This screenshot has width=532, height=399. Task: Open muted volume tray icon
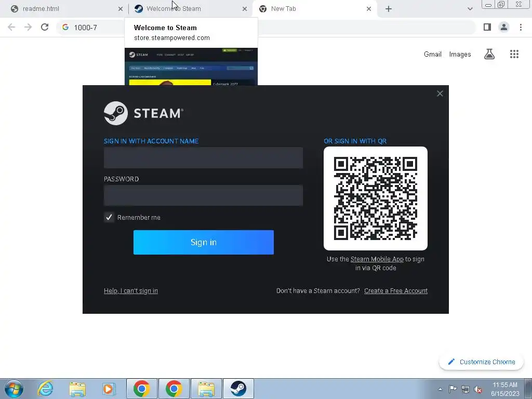coord(478,389)
